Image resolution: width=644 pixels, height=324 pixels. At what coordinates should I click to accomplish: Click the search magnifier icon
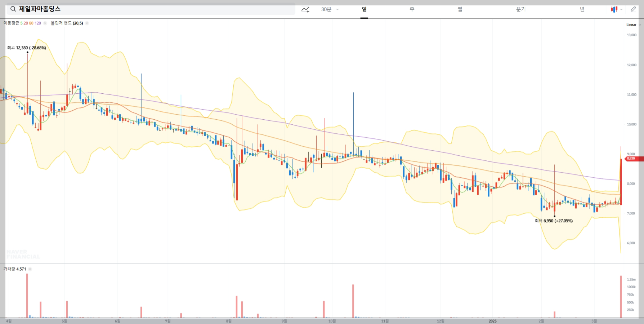(13, 9)
